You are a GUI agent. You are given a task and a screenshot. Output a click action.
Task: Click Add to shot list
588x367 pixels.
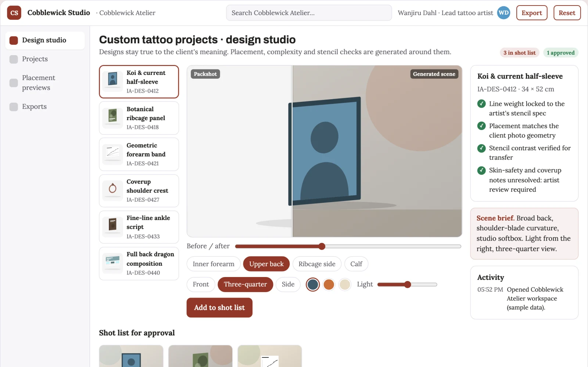coord(219,307)
